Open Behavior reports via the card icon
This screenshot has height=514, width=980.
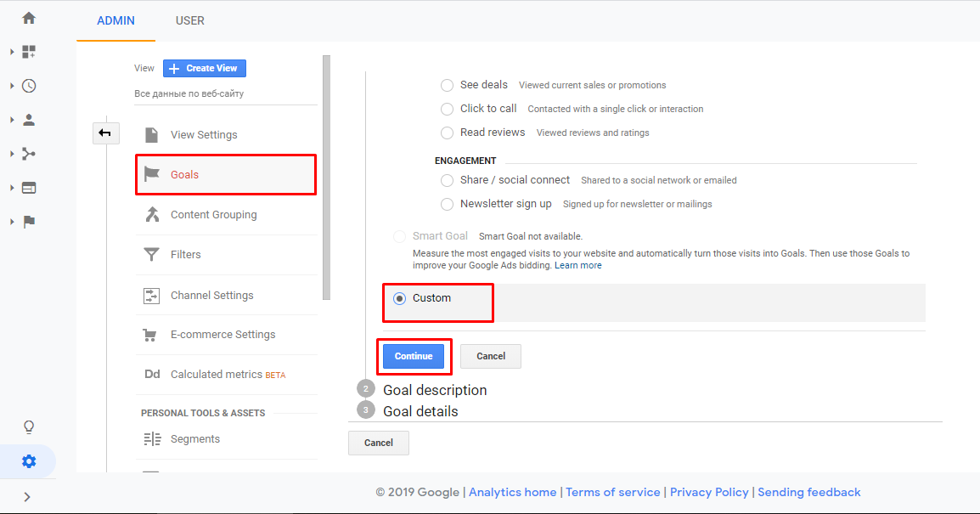point(28,187)
